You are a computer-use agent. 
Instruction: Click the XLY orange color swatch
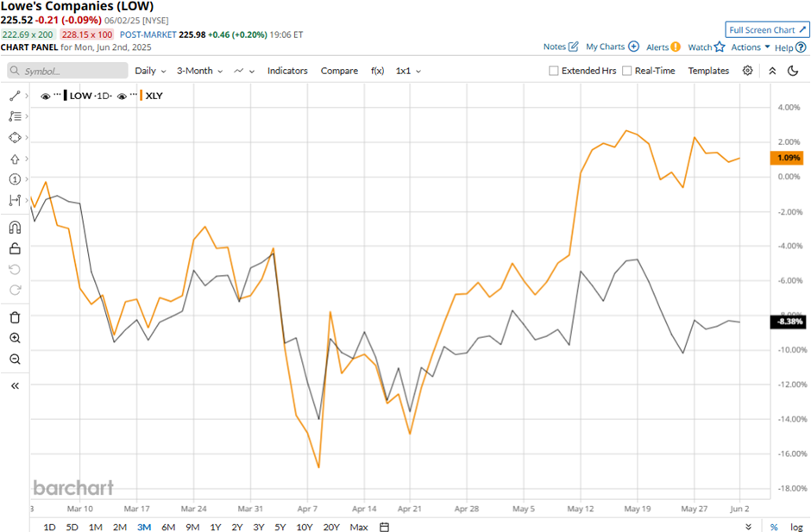click(x=141, y=96)
